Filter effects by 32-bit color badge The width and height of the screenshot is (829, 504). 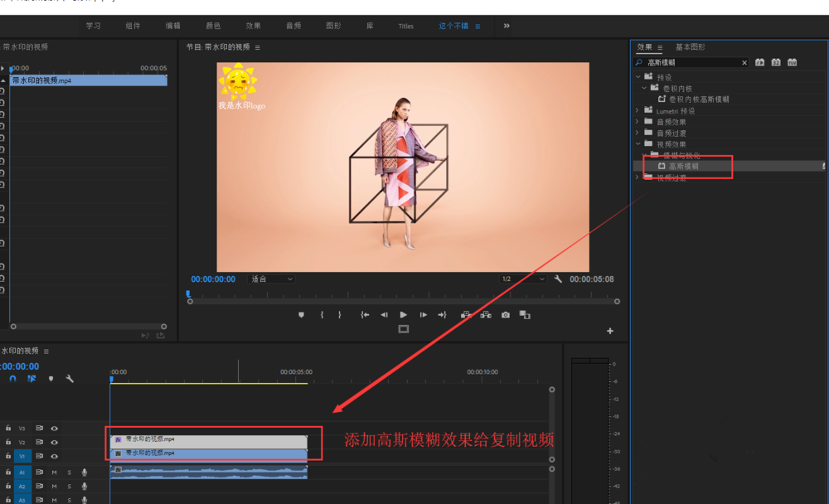[776, 63]
